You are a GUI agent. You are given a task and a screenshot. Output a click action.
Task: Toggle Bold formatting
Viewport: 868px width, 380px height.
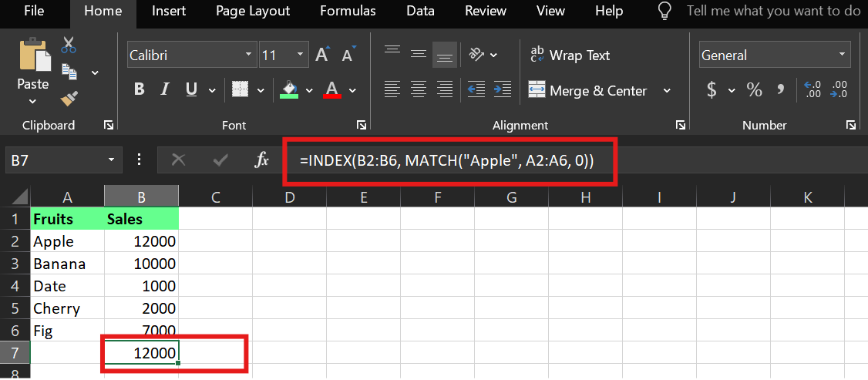click(x=139, y=89)
